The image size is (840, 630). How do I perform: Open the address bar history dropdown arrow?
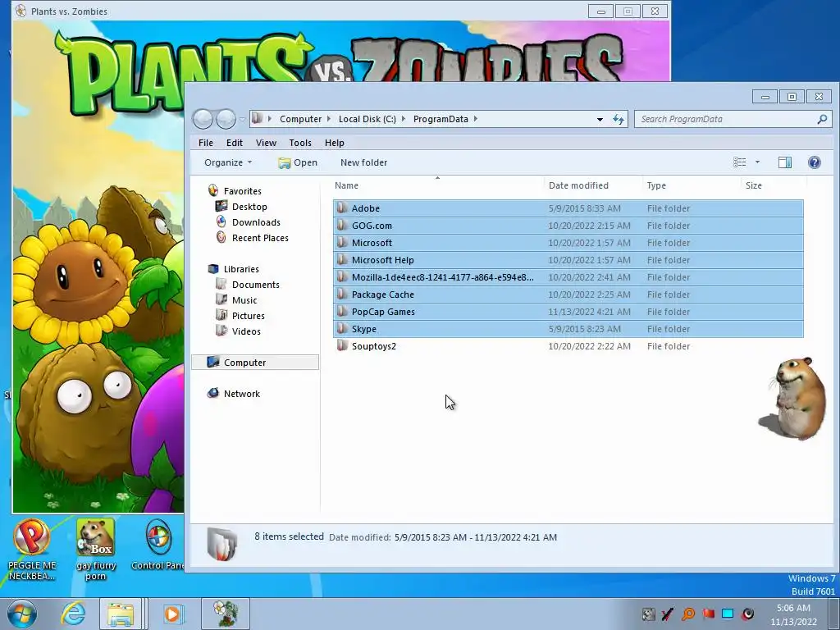[600, 120]
